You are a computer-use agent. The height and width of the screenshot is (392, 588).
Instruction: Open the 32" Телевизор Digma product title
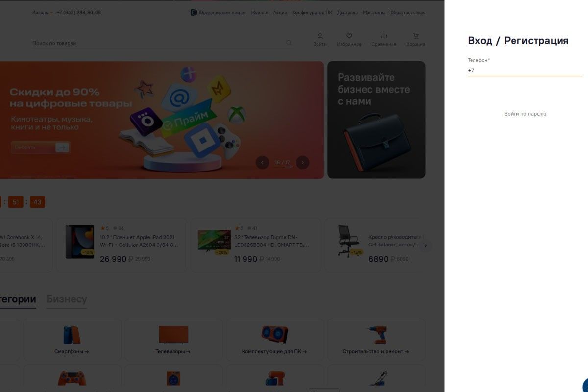pyautogui.click(x=271, y=241)
